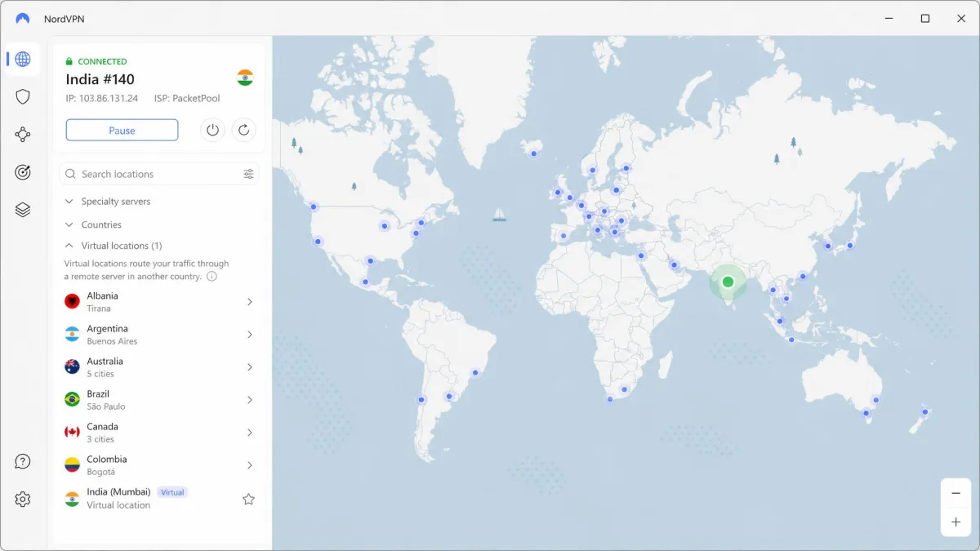Screen dimensions: 980x551
Task: Open the Threat Protection shield icon
Action: click(x=23, y=97)
